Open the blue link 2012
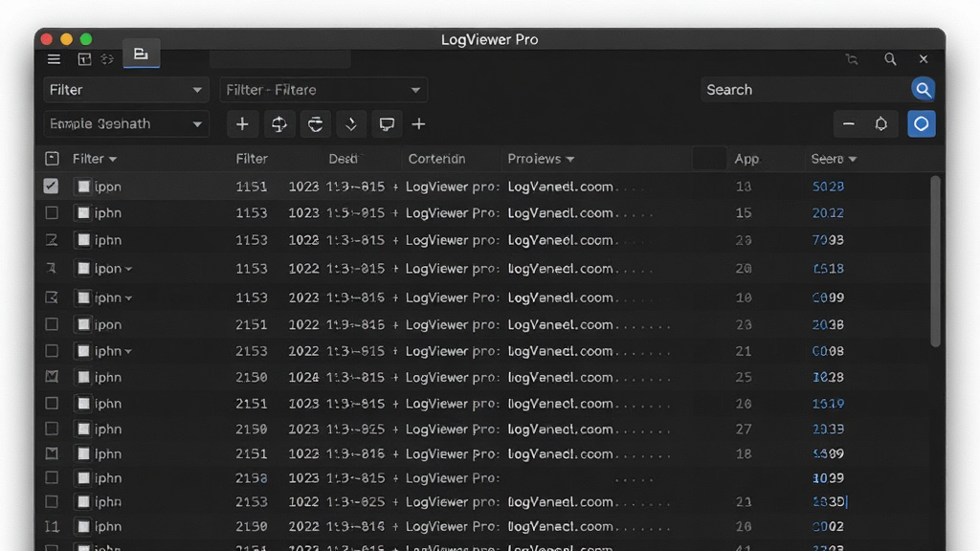The width and height of the screenshot is (980, 551). [x=828, y=213]
